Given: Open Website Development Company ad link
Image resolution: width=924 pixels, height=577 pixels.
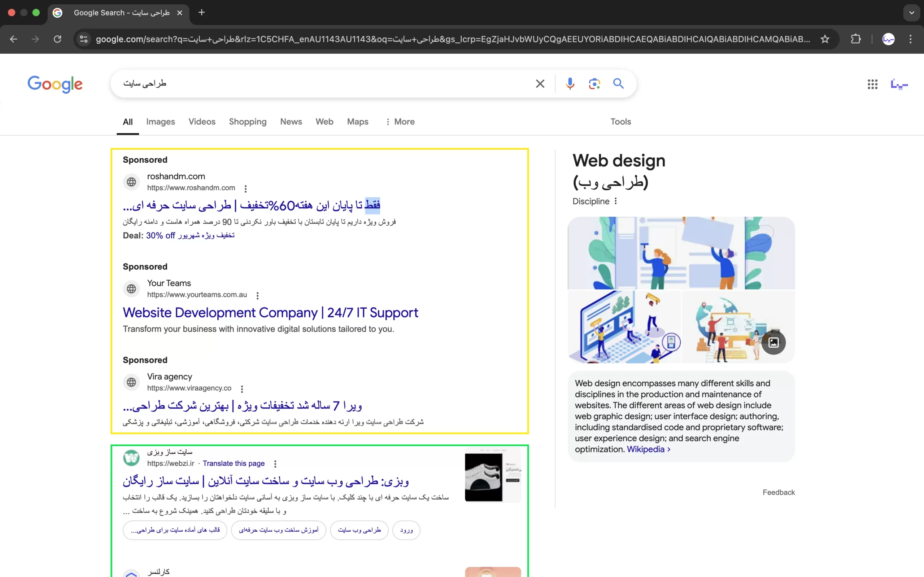Looking at the screenshot, I should pyautogui.click(x=270, y=313).
